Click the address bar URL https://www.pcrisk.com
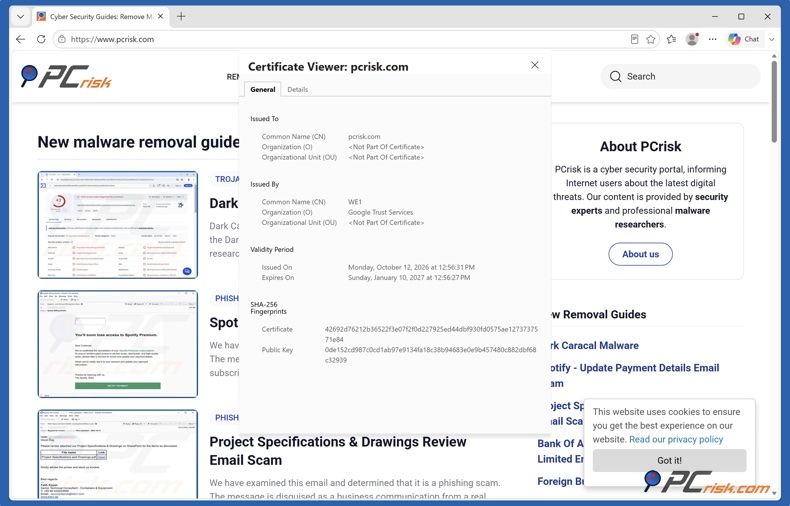Image resolution: width=790 pixels, height=506 pixels. point(112,39)
